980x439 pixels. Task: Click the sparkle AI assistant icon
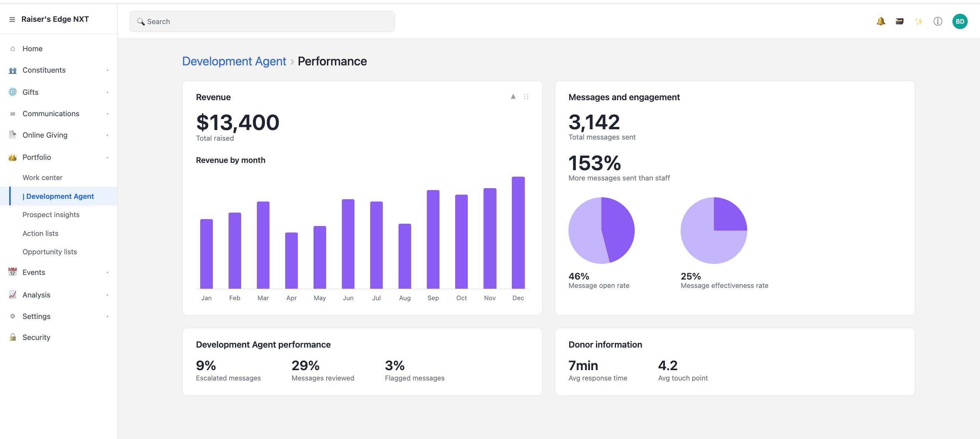pos(919,21)
